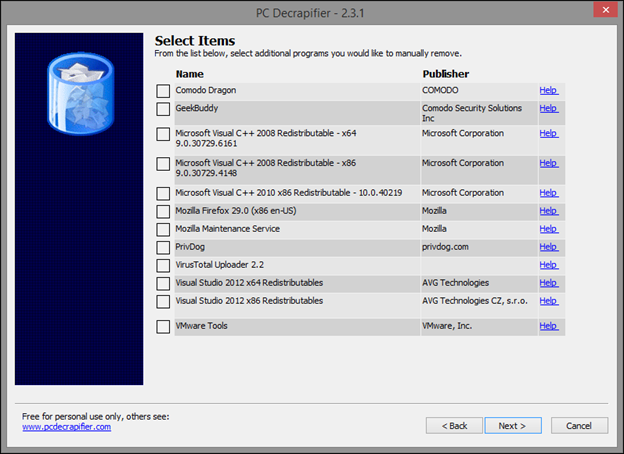Viewport: 624px width, 454px height.
Task: Click the Name column header
Action: coord(190,74)
